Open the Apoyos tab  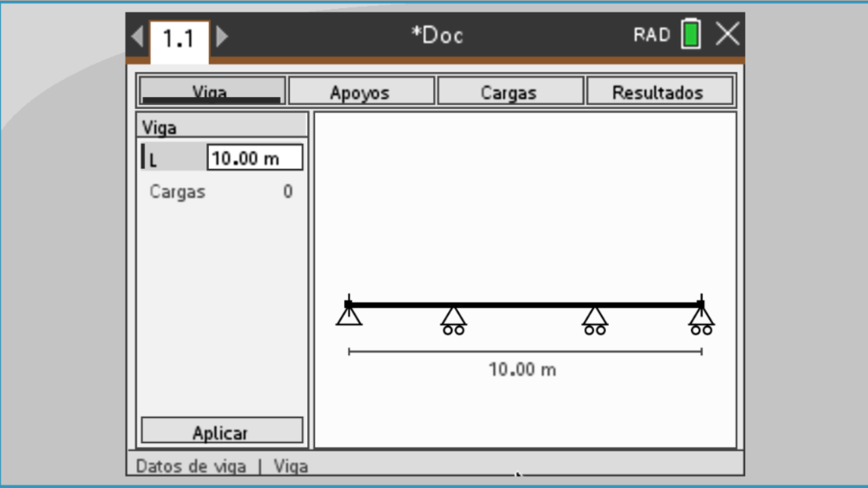click(361, 91)
